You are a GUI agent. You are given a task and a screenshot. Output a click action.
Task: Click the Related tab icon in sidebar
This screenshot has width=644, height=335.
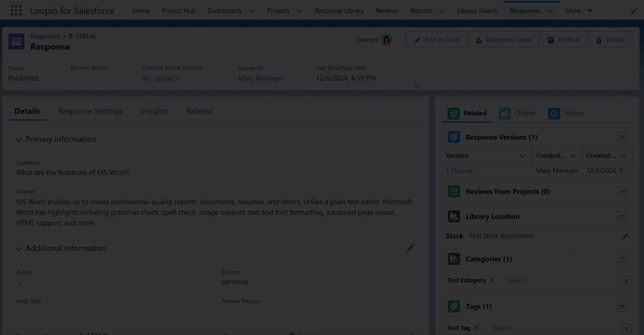[453, 113]
